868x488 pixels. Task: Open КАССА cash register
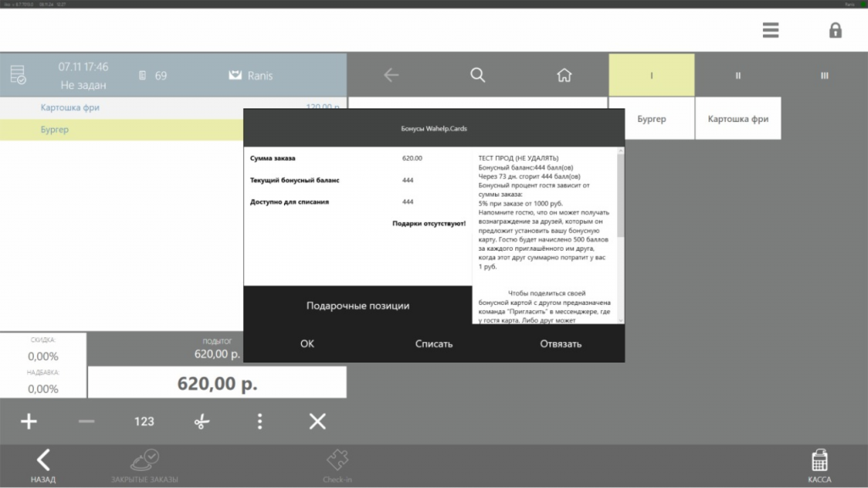pos(820,466)
